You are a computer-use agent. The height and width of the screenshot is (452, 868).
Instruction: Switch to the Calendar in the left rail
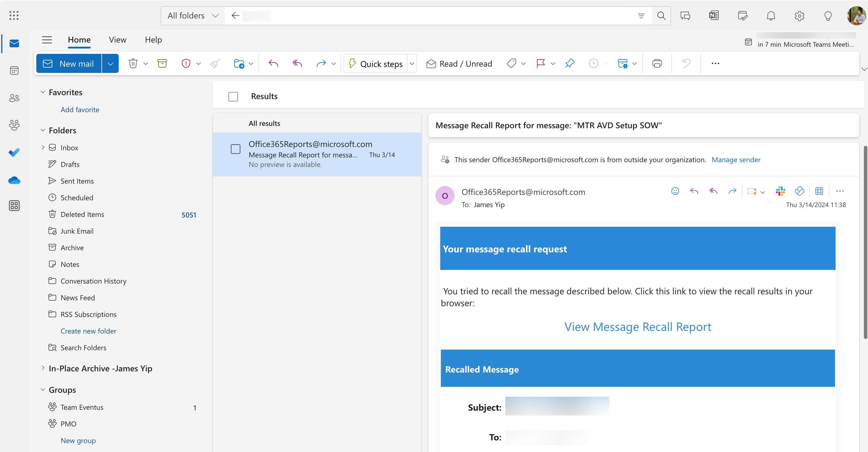point(14,70)
